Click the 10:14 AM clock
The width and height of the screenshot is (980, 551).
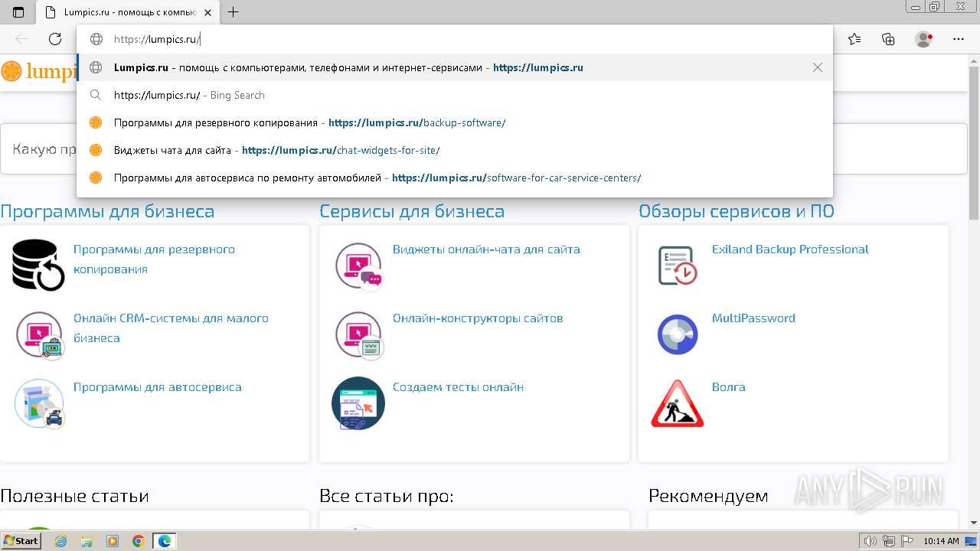pyautogui.click(x=942, y=541)
